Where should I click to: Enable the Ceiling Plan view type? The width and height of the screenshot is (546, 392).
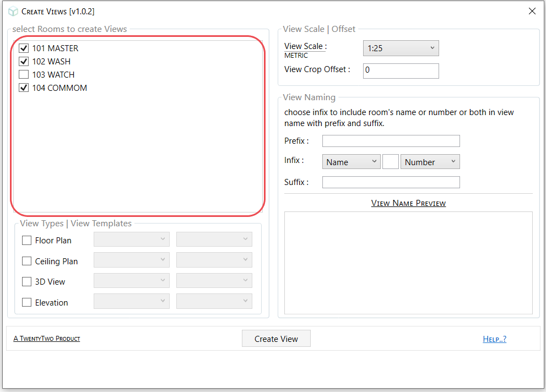tap(26, 261)
